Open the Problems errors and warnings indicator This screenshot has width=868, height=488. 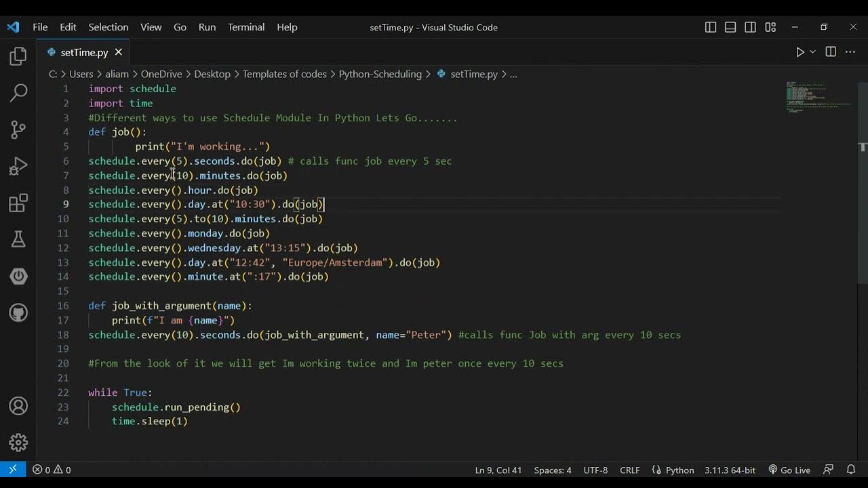(52, 470)
